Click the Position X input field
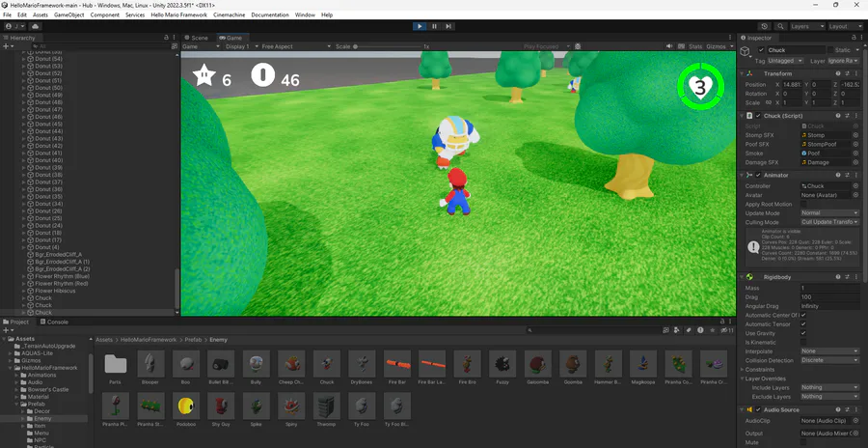 pyautogui.click(x=792, y=85)
